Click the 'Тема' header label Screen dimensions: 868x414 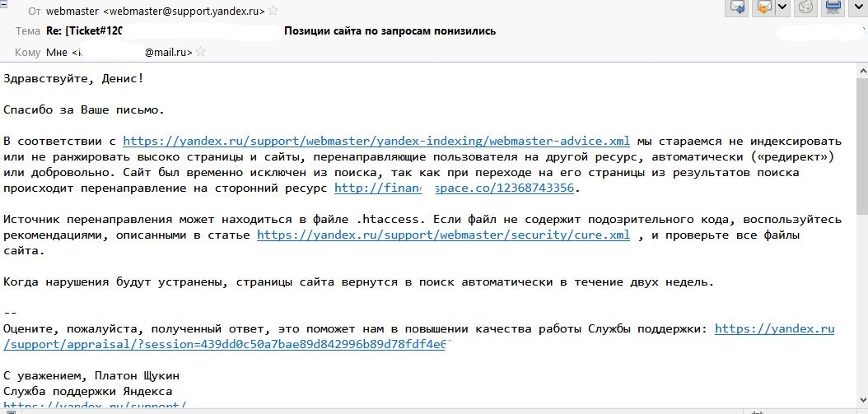point(28,31)
